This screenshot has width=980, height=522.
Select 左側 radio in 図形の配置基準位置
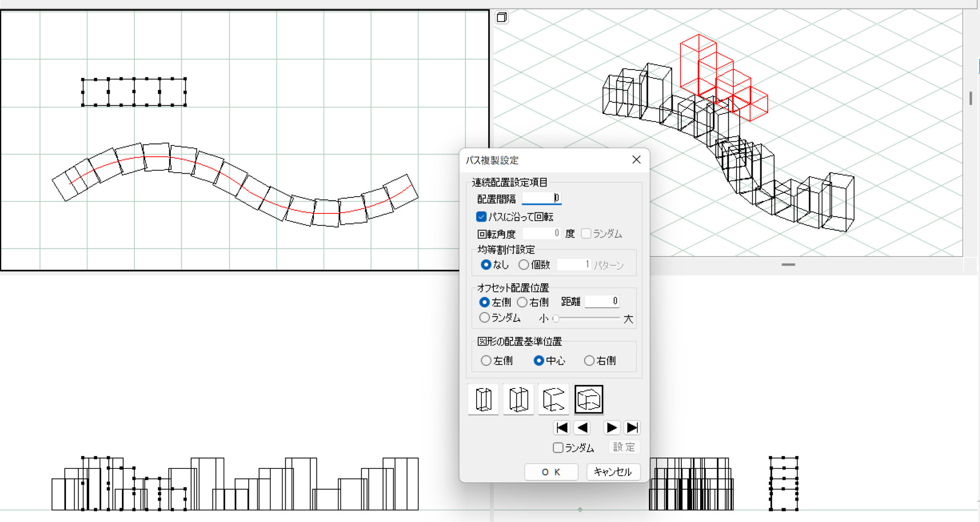(x=486, y=360)
